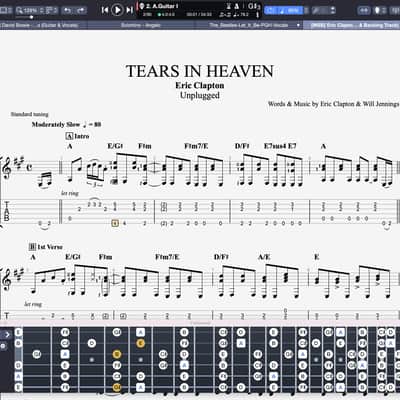400x400 pixels.
Task: Redo the last undone edit
Action: coord(81,10)
